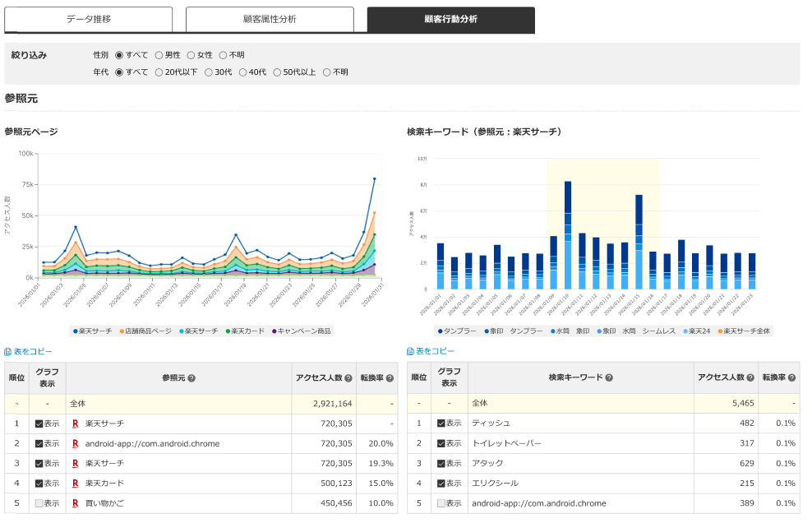
Task: Click the 全体 total 2,921,164 cell
Action: (x=324, y=404)
